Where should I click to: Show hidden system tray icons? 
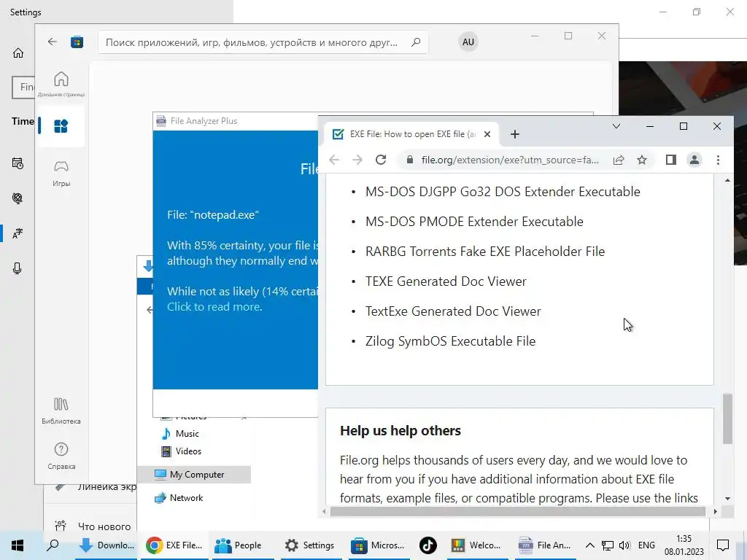589,545
